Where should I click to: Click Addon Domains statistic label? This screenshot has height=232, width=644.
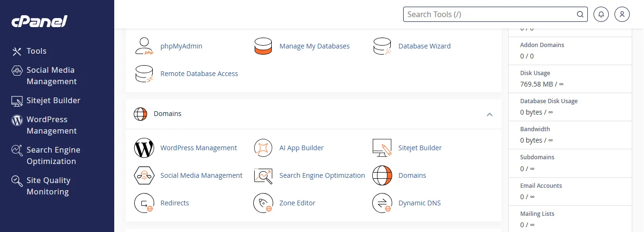tap(542, 45)
